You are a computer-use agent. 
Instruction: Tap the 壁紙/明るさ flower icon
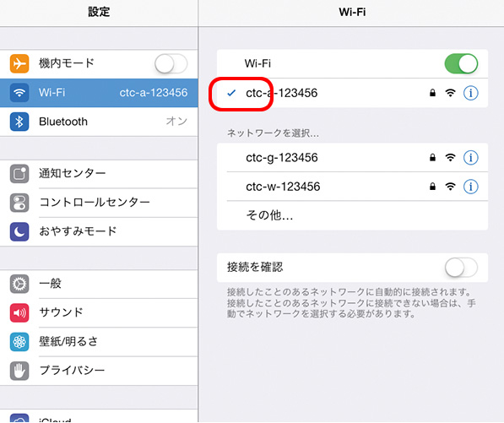[x=19, y=342]
